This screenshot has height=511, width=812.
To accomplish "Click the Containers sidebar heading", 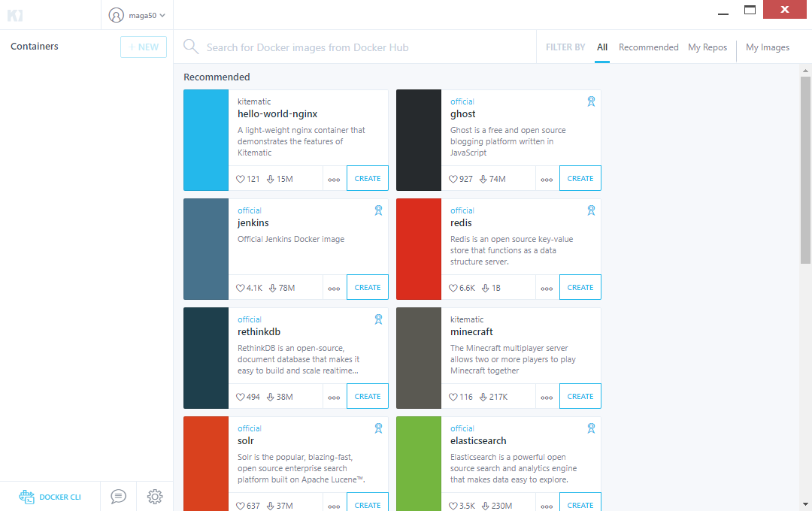I will [34, 46].
